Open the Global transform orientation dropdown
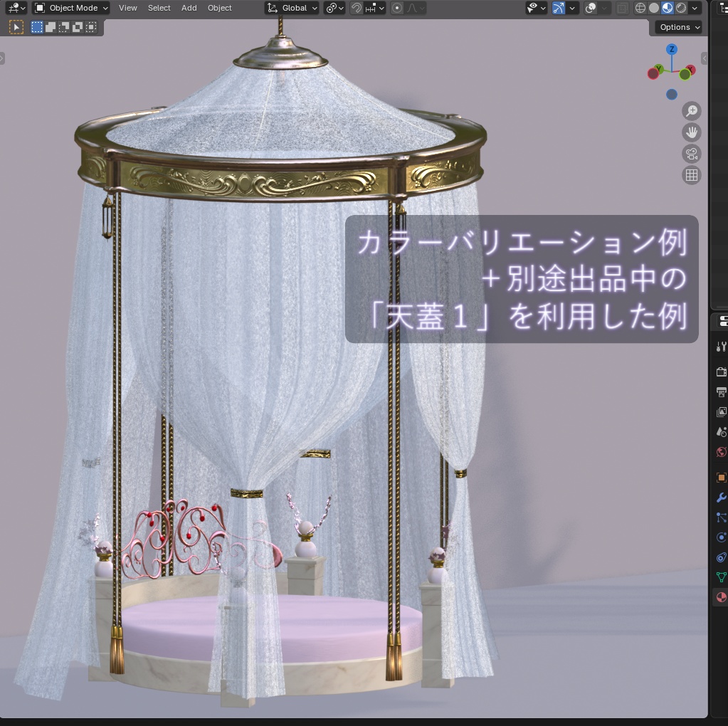Screen dimensions: 728x726 292,8
